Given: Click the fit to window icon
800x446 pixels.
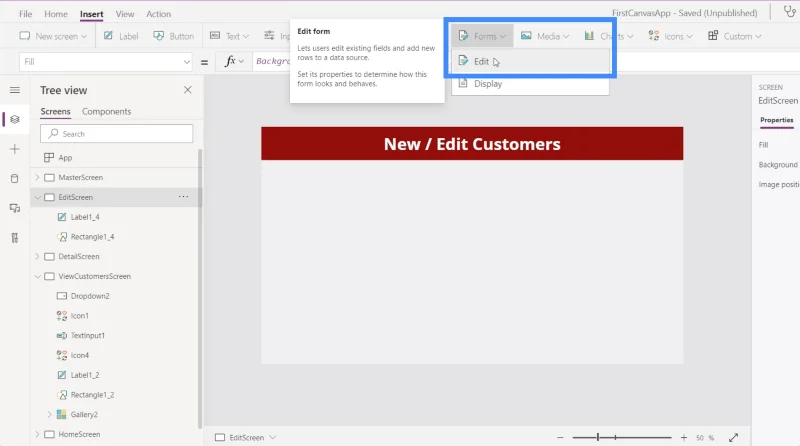Looking at the screenshot, I should pos(734,437).
